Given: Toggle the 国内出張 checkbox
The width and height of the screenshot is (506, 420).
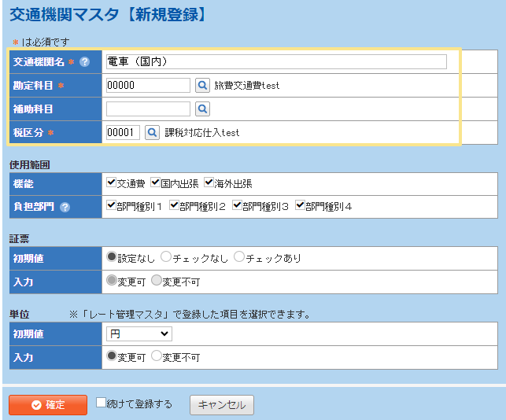Looking at the screenshot, I should 156,183.
